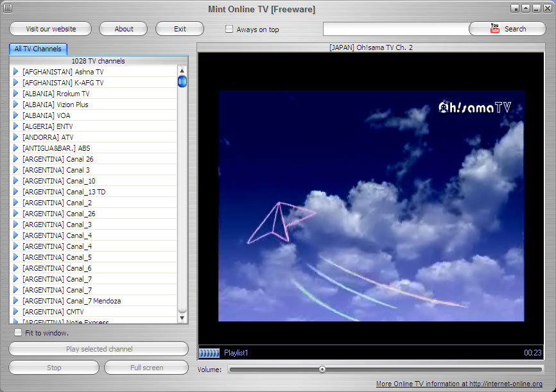556x392 pixels.
Task: Enable the 'Aways on top' checkbox
Action: pos(229,28)
